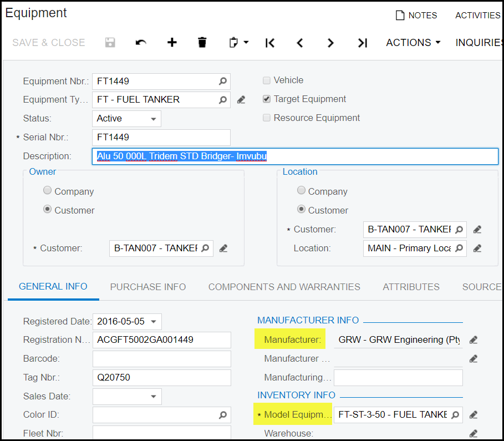Expand the Registered Date picker

[153, 321]
